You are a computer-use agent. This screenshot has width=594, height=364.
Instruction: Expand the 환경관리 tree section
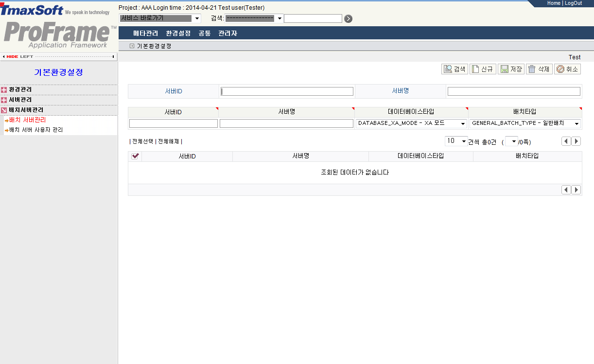pos(5,90)
